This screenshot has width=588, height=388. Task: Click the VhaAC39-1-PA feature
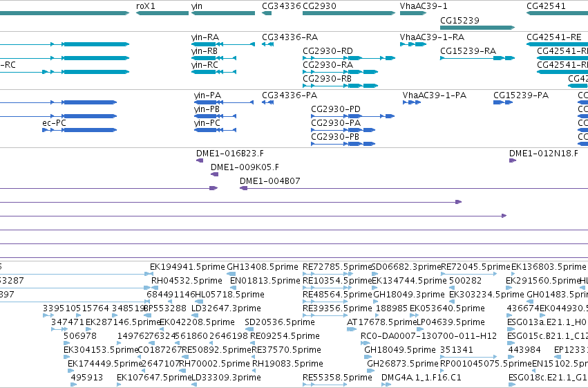click(x=412, y=102)
